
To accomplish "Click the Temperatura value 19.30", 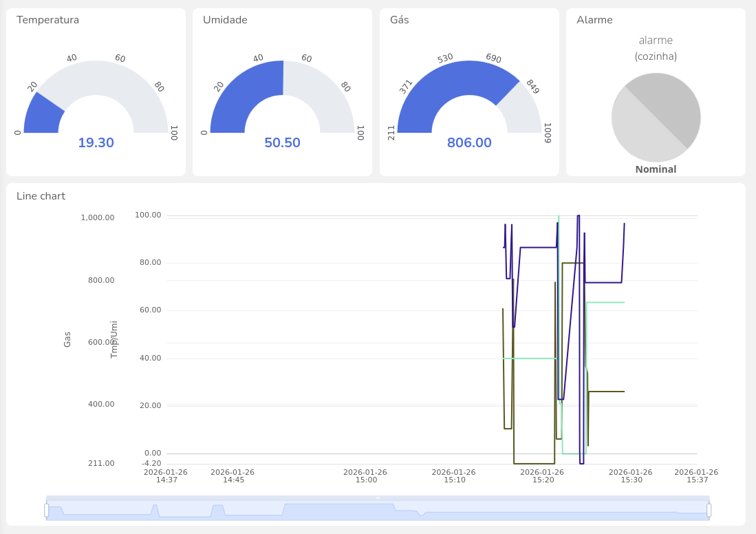I will click(96, 142).
